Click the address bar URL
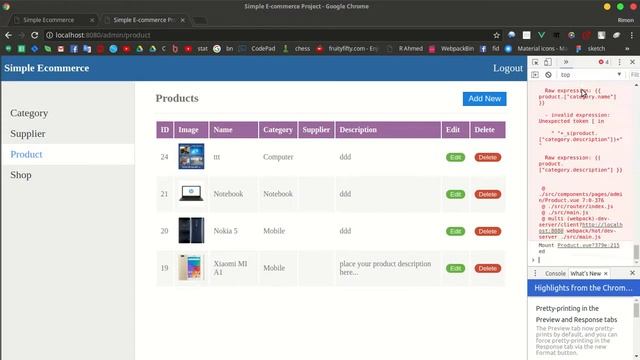Viewport: 640px width, 360px height. click(x=103, y=36)
